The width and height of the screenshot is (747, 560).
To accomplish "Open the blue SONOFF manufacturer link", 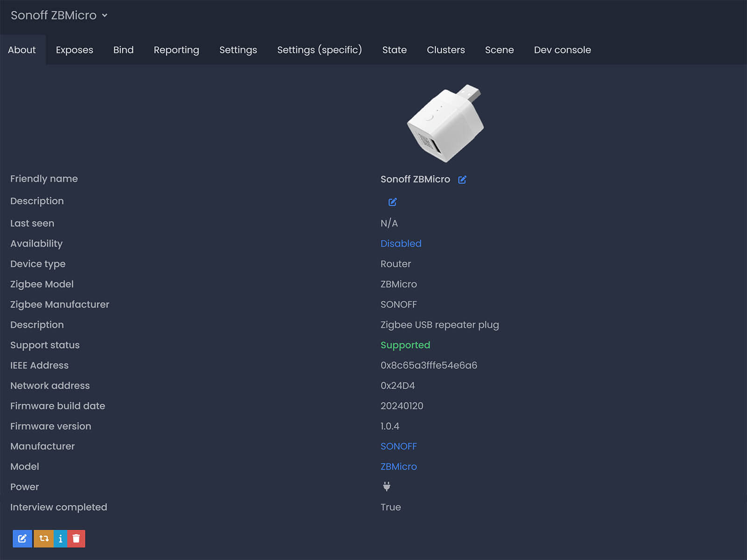I will tap(398, 446).
